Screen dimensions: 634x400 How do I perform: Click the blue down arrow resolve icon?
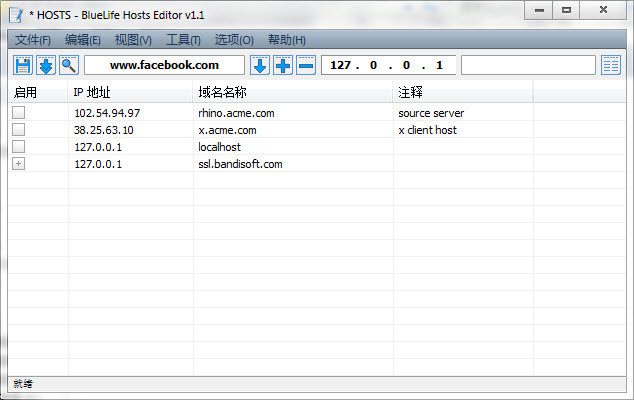click(260, 65)
